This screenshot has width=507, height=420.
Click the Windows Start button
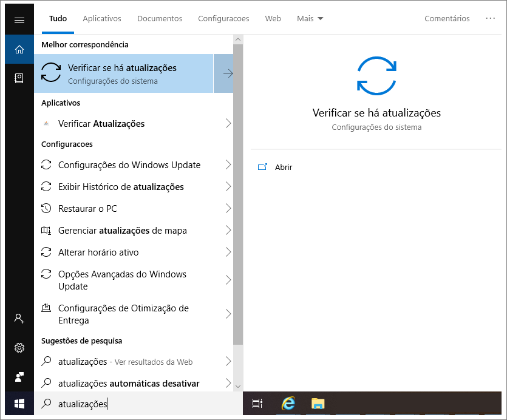pos(19,404)
